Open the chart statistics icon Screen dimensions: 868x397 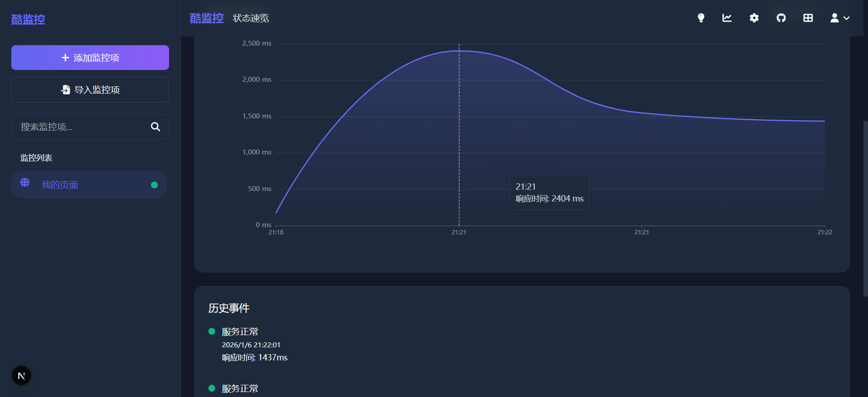[727, 18]
